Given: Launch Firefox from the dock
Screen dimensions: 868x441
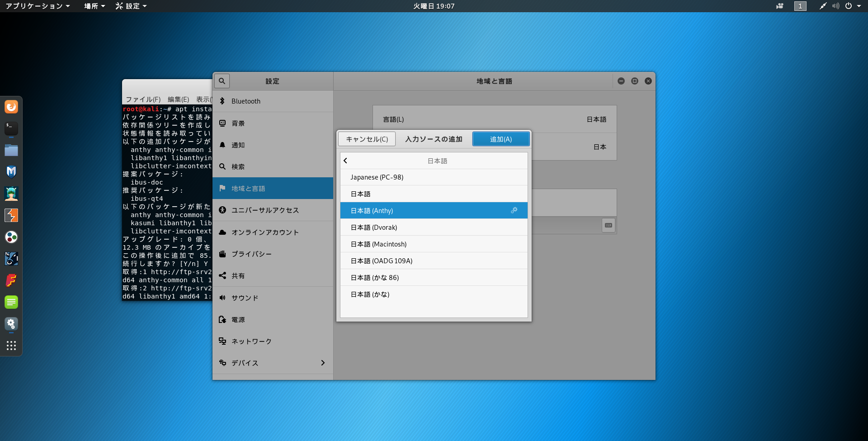Looking at the screenshot, I should click(11, 107).
